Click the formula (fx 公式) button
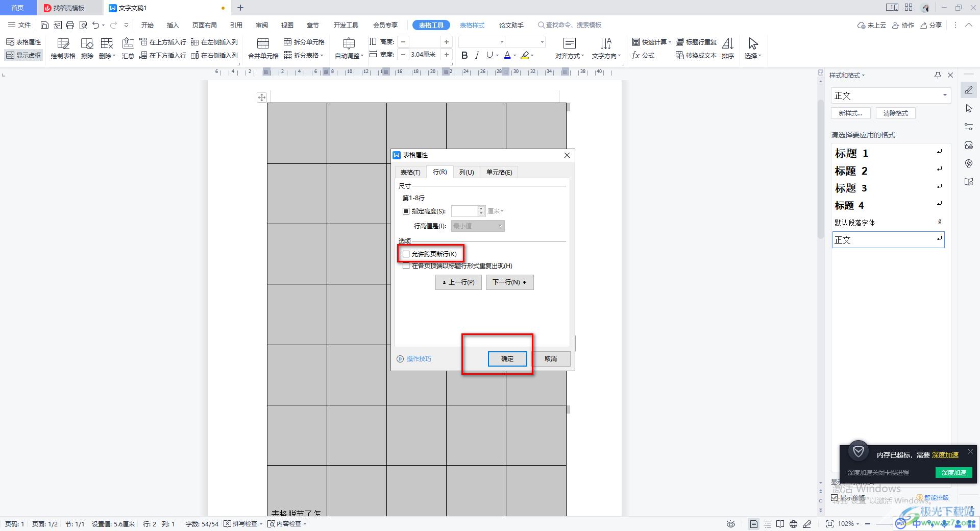This screenshot has width=980, height=531. 643,55
